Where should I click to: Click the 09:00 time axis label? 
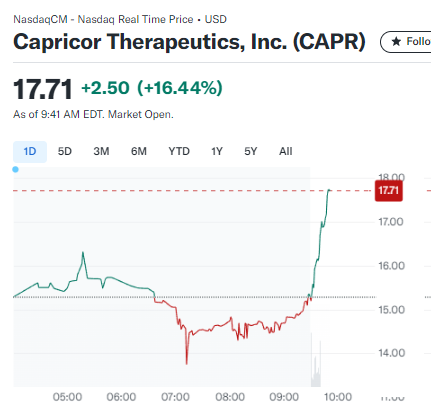(x=284, y=397)
